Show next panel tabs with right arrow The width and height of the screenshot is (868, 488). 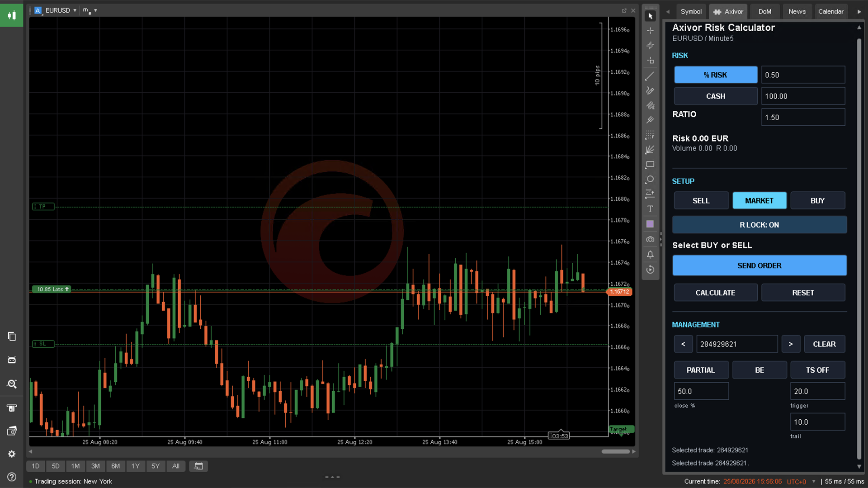[x=859, y=12]
